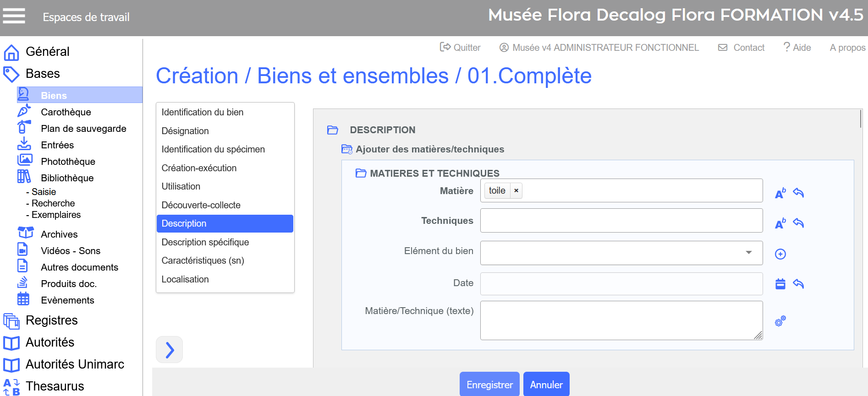This screenshot has width=868, height=396.
Task: Go to the Localisation section
Action: pos(185,279)
